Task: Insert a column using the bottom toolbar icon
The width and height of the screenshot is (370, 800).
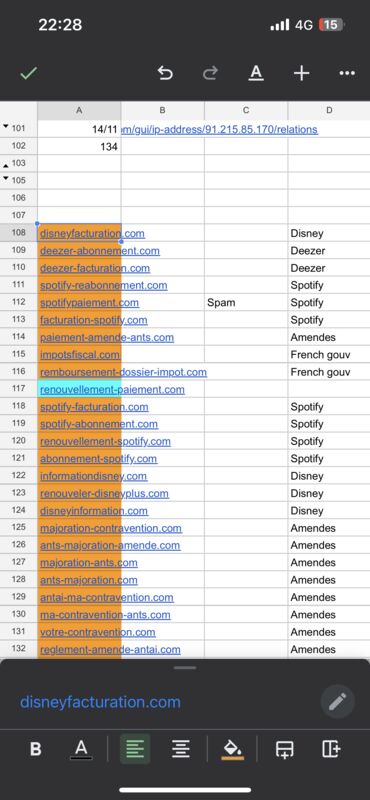Action: pyautogui.click(x=331, y=749)
